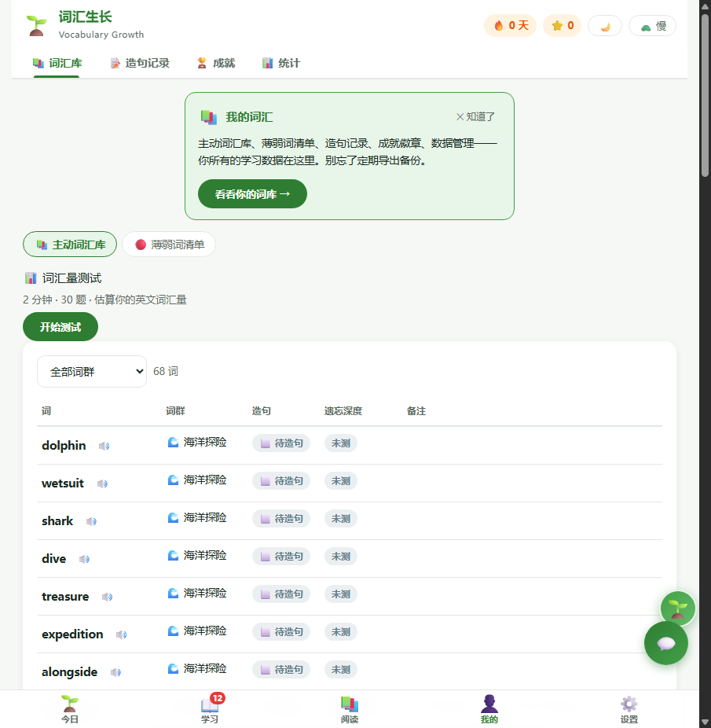Click the 0 天 streak badge
This screenshot has width=711, height=728.
pyautogui.click(x=510, y=25)
